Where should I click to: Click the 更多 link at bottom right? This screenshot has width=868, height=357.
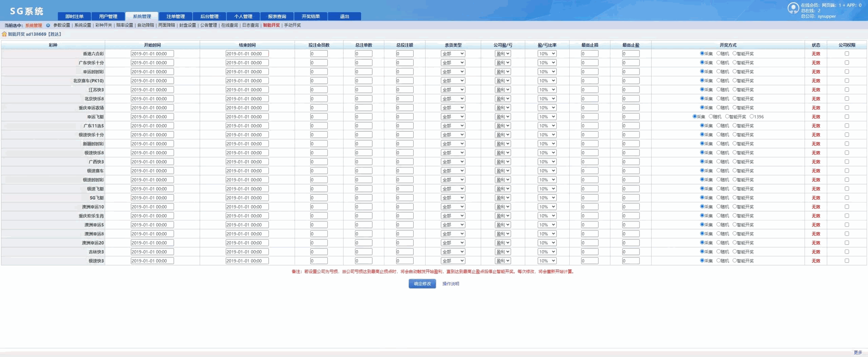tap(857, 353)
